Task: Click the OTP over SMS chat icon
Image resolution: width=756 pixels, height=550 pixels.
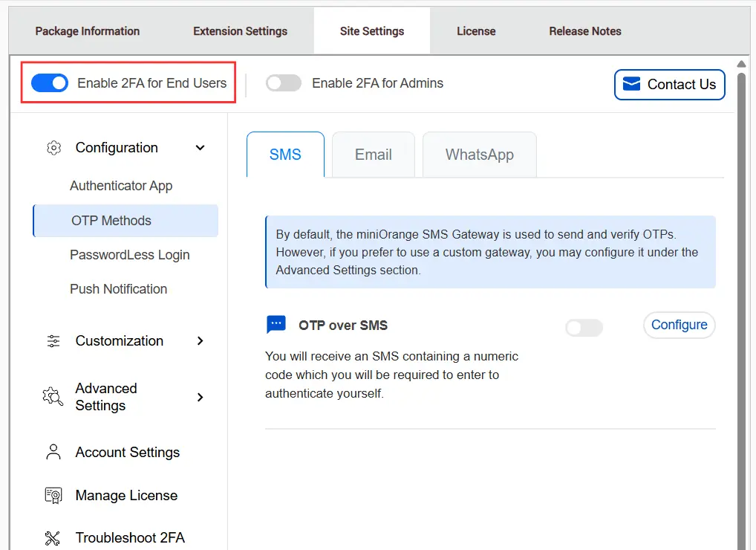Action: [276, 325]
